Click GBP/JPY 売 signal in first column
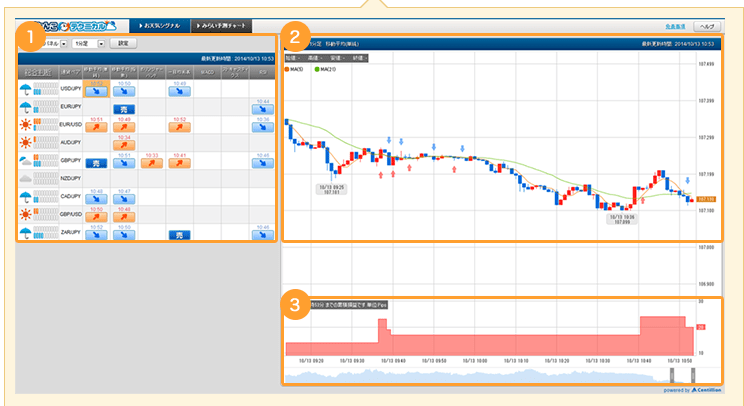The image size is (744, 406). 97,163
